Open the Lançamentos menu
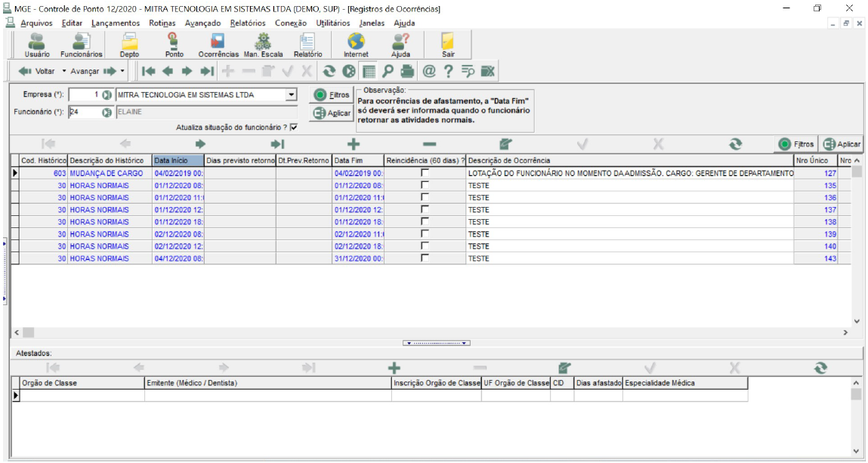This screenshot has width=868, height=463. pos(116,23)
